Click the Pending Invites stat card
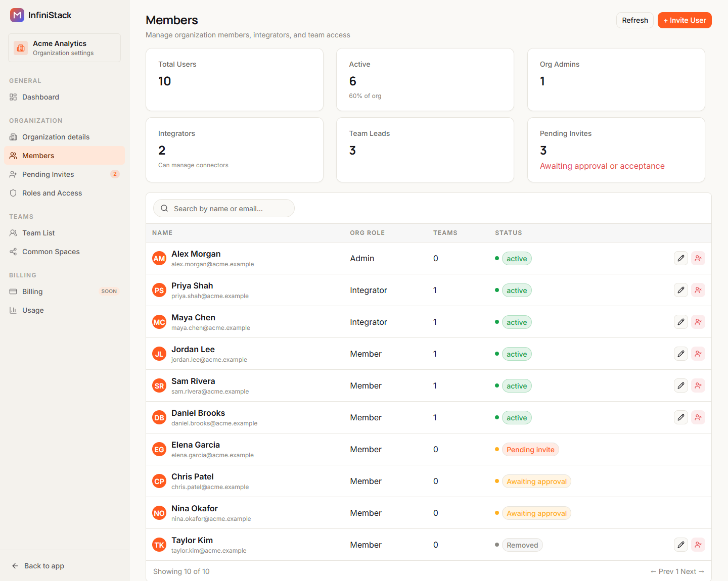Viewport: 728px width, 581px height. [x=616, y=150]
